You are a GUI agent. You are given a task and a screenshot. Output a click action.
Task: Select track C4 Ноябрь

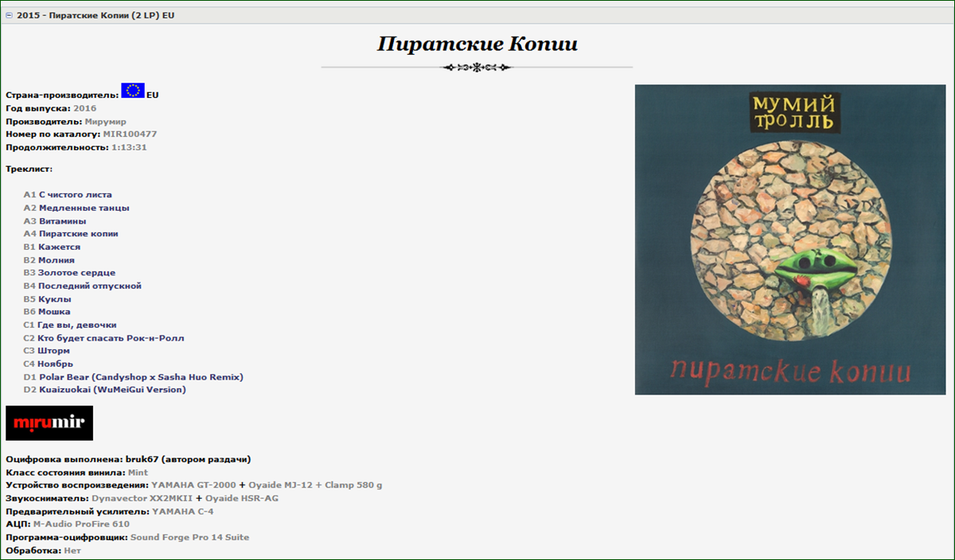point(49,364)
